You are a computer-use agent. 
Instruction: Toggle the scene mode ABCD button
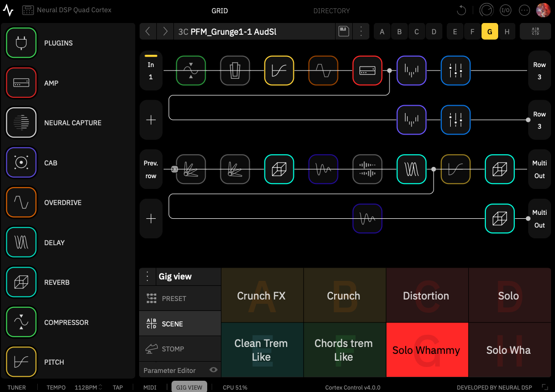click(x=535, y=31)
